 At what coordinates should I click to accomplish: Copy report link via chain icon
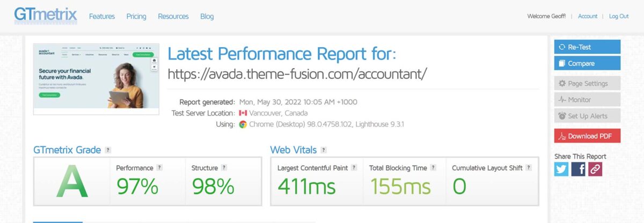click(x=595, y=169)
